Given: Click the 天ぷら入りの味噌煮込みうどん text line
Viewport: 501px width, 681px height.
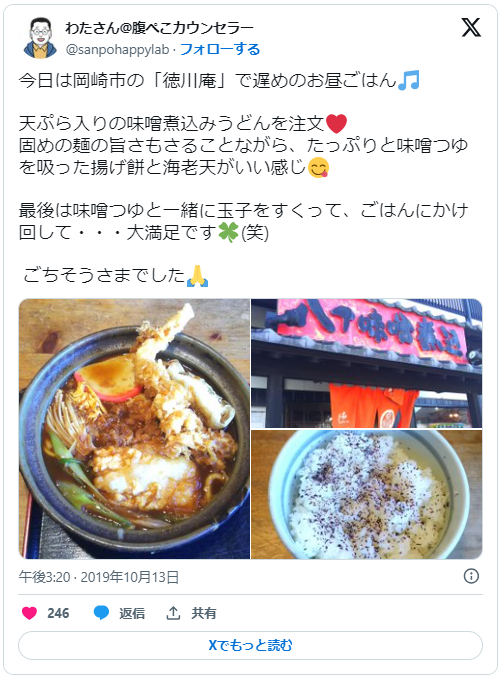Looking at the screenshot, I should pos(183,124).
